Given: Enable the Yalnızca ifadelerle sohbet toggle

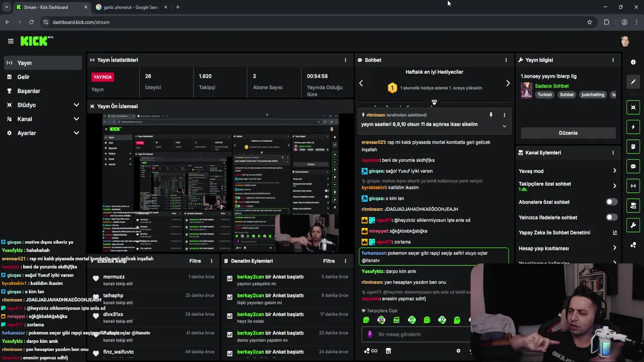Looking at the screenshot, I should pyautogui.click(x=611, y=218).
